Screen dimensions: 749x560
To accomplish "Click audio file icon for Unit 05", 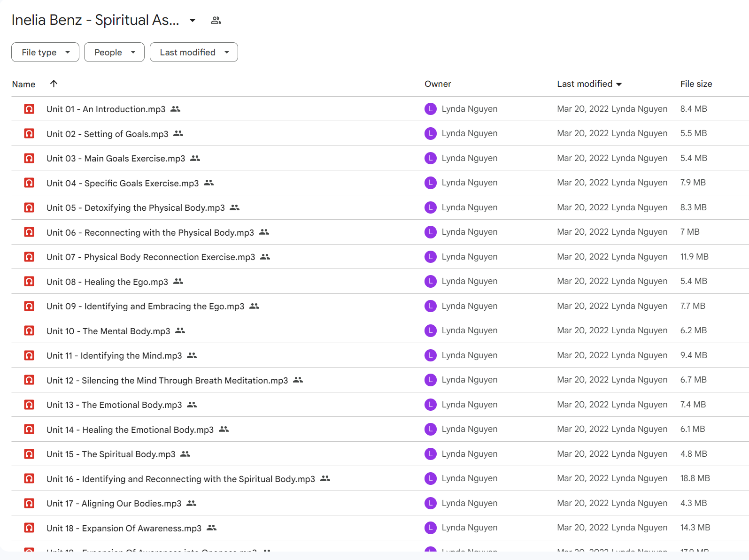I will (29, 207).
